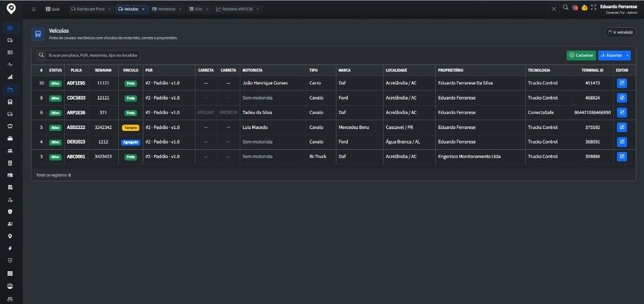This screenshot has height=304, width=644.
Task: Open the nine-square grid icon in sidebar
Action: (10, 273)
